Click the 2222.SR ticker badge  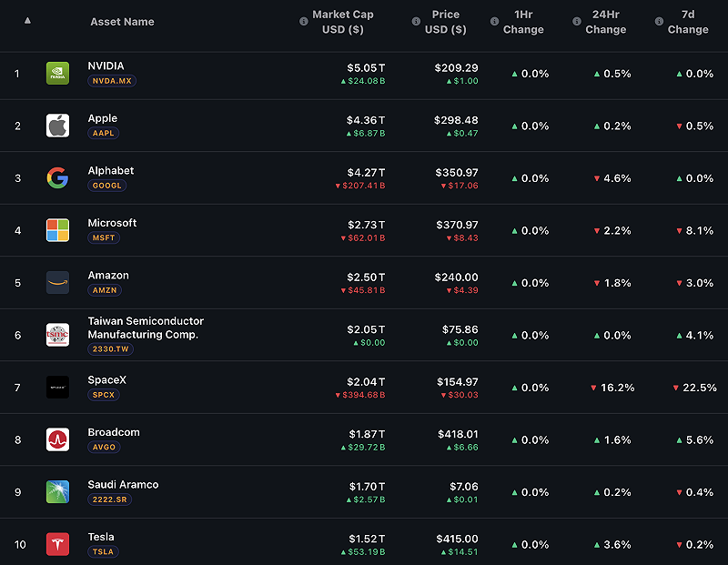pyautogui.click(x=109, y=499)
